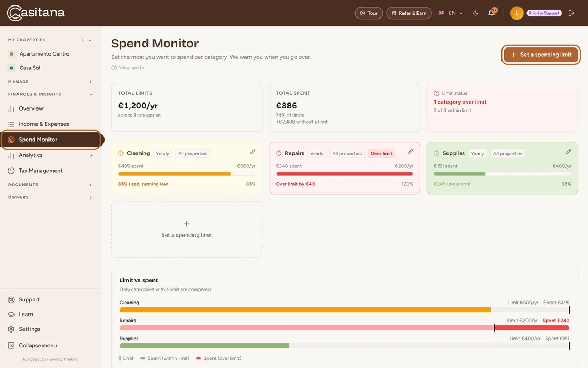Click the logout icon in header
588x368 pixels.
572,13
